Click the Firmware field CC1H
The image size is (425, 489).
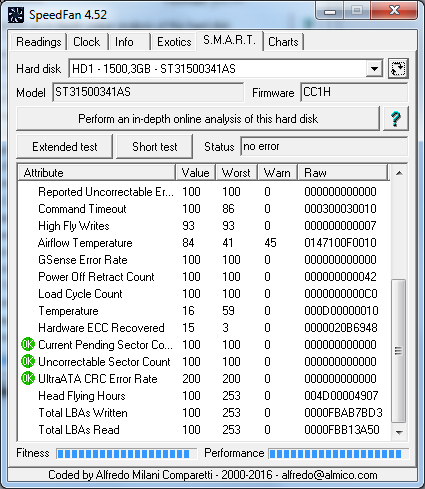click(x=354, y=92)
